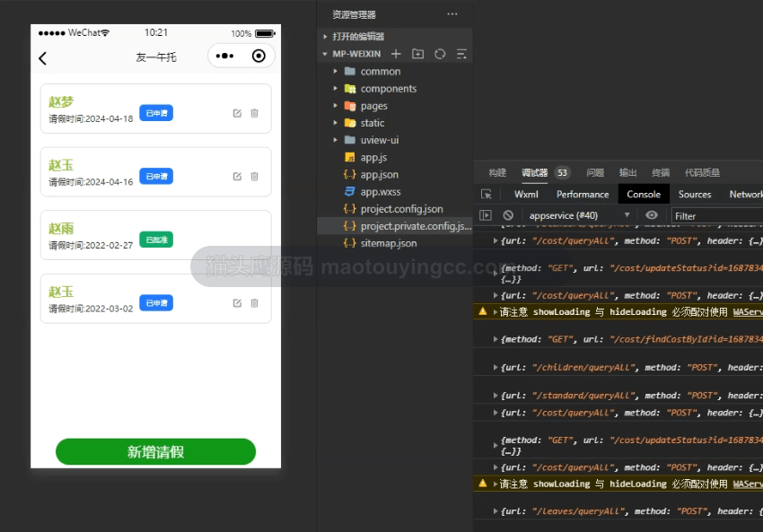Screen dimensions: 763x532
Task: Open the resource manager more options menu
Action: point(452,14)
